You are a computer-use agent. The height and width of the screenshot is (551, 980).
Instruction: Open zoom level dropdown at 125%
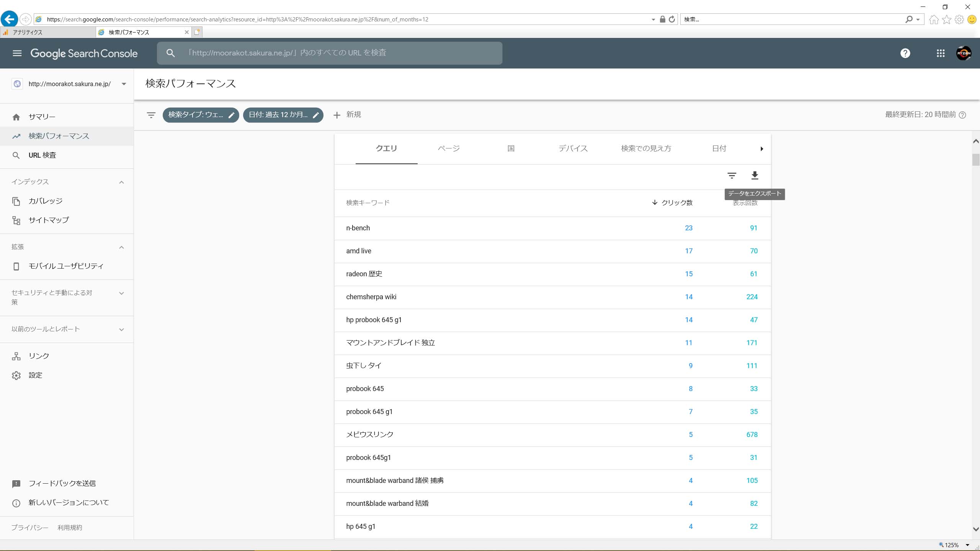tap(967, 545)
